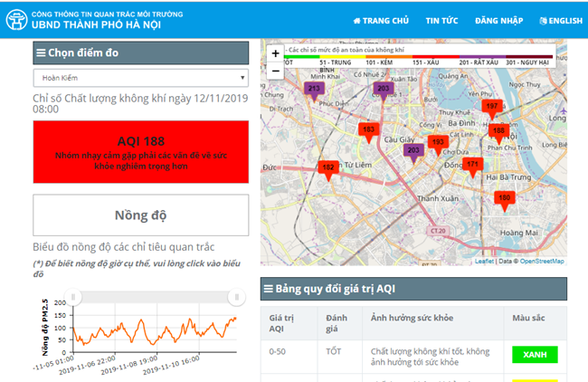This screenshot has height=382, width=588.
Task: Open the Tin tức menu item
Action: click(x=441, y=21)
